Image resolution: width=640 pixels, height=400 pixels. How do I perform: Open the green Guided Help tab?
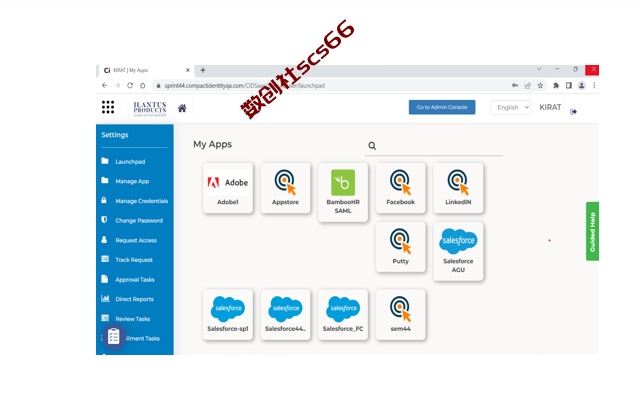point(592,231)
